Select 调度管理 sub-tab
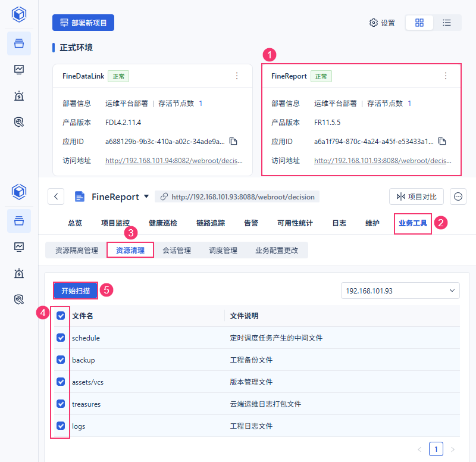The height and width of the screenshot is (462, 476). [223, 250]
